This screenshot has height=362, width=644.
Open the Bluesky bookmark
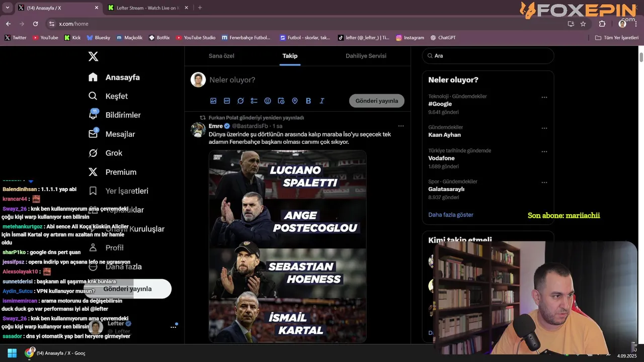coord(99,38)
